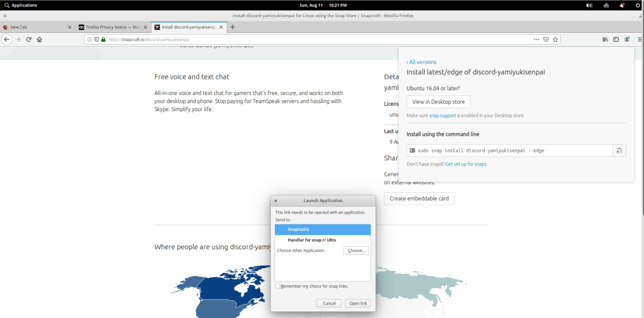This screenshot has height=318, width=644.
Task: Click Choose... to pick another application
Action: pyautogui.click(x=356, y=250)
